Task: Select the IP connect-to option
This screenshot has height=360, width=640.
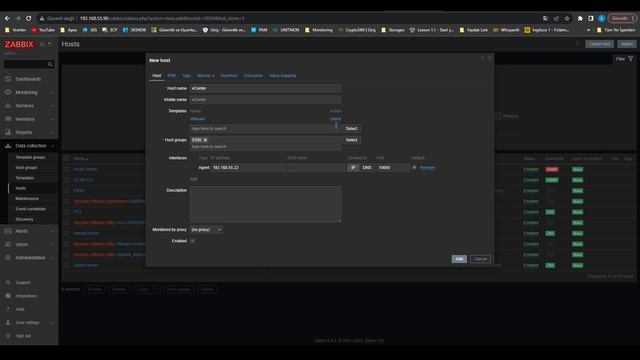Action: pos(353,168)
